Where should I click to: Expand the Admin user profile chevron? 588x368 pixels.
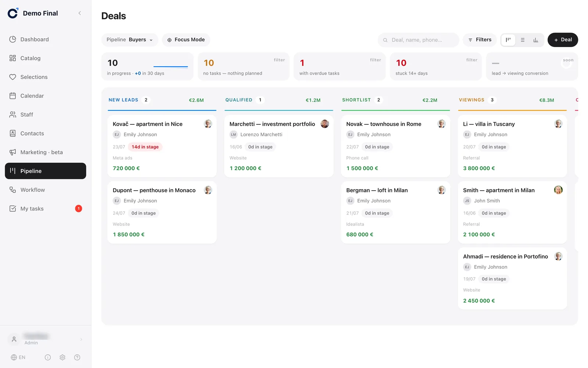pyautogui.click(x=81, y=339)
